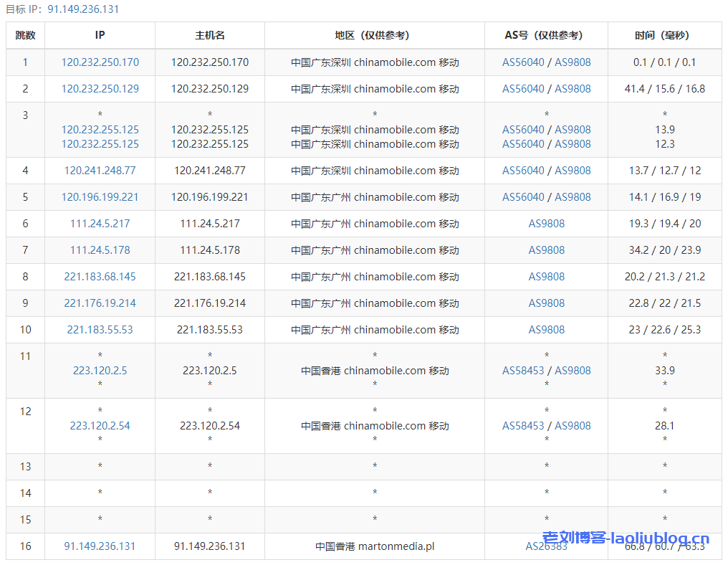Click AS9808 on hop 6
728x565 pixels.
coord(546,223)
